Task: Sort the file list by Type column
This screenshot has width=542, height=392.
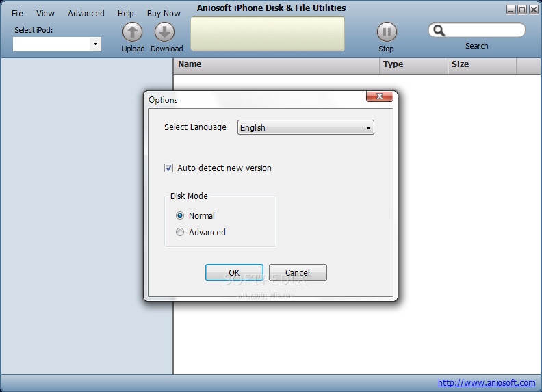Action: [414, 66]
